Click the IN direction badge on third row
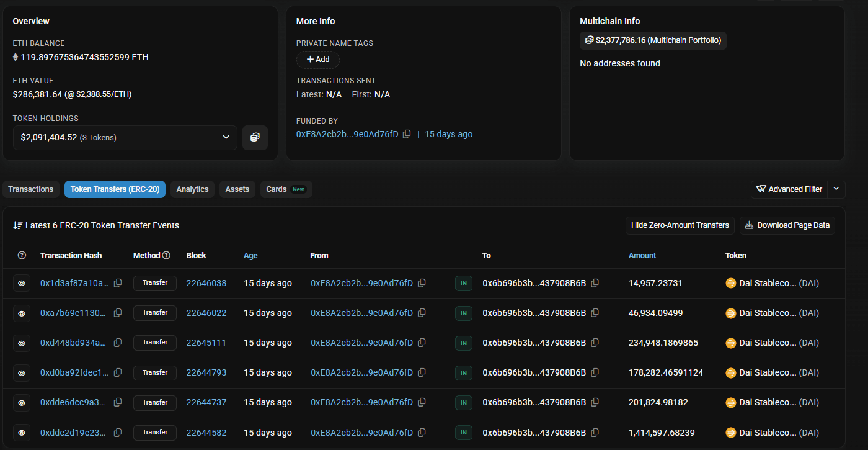The width and height of the screenshot is (868, 450). [x=463, y=342]
